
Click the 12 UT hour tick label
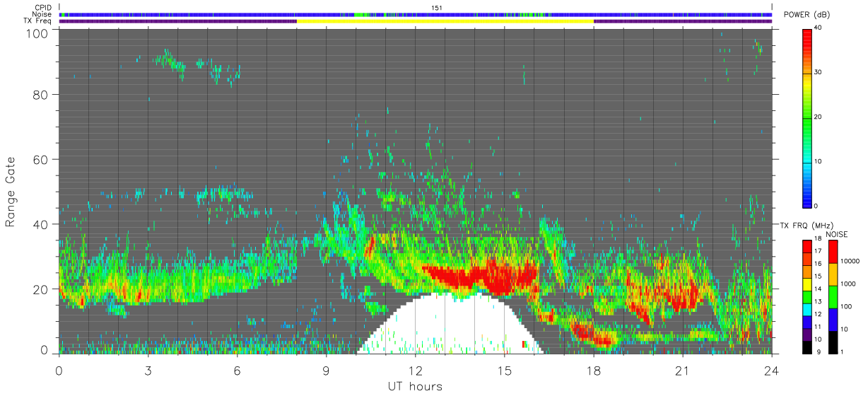pyautogui.click(x=415, y=370)
